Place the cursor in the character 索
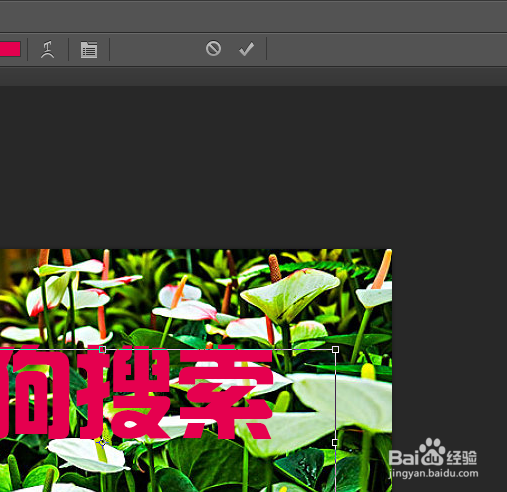This screenshot has width=507, height=492. [227, 393]
